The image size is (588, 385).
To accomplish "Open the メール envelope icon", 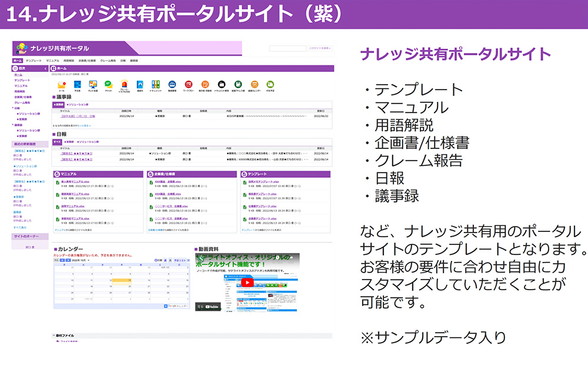I will coord(62,85).
